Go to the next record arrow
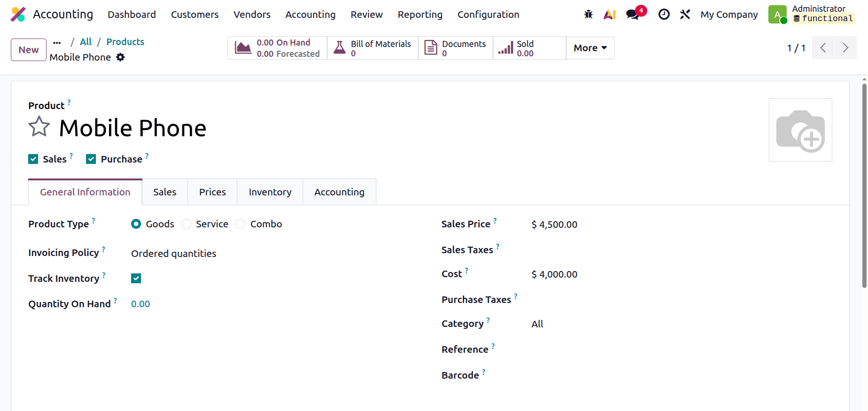868x411 pixels. click(x=845, y=48)
